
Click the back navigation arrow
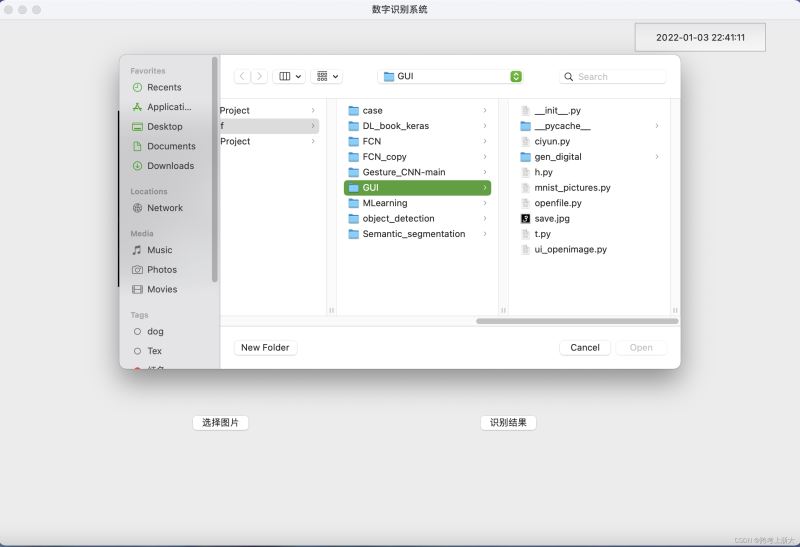point(242,76)
